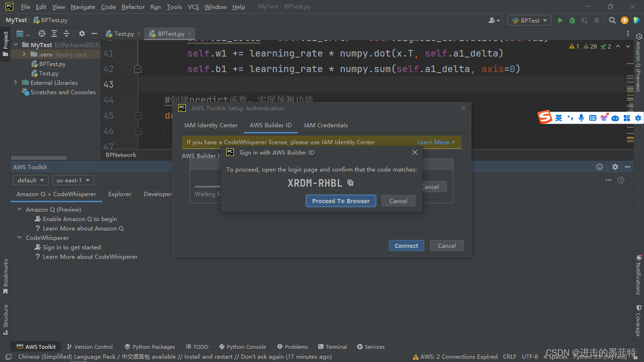Switch to IAM Credentials tab

326,125
